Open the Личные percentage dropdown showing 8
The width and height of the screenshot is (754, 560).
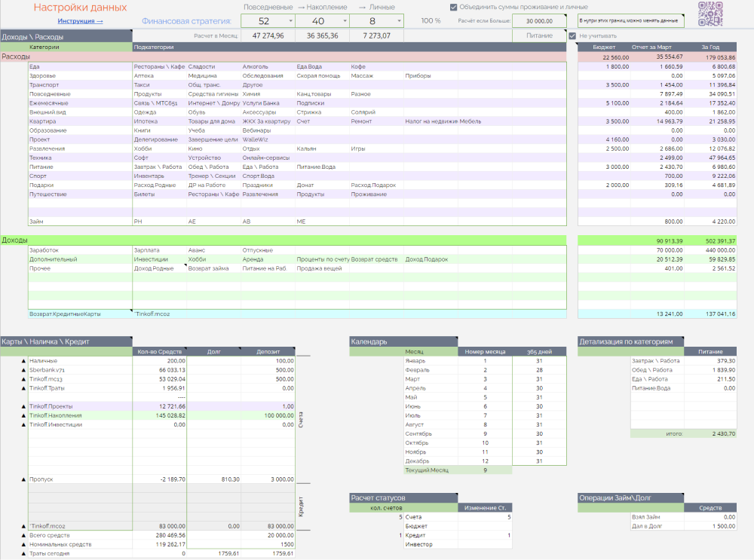pyautogui.click(x=376, y=21)
